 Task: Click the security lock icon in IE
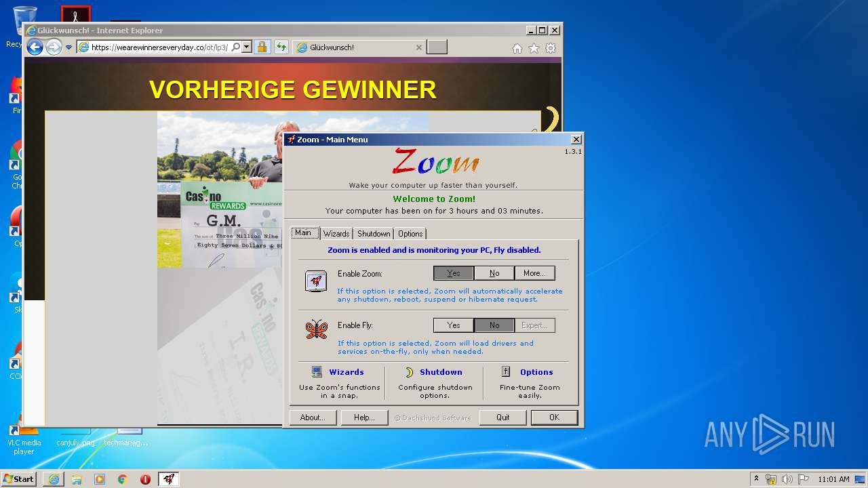pos(262,47)
